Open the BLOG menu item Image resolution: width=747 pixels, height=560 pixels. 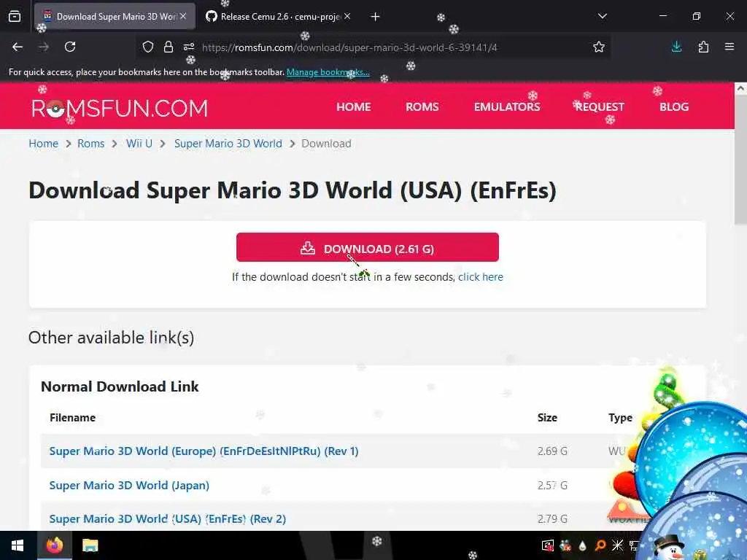coord(673,106)
